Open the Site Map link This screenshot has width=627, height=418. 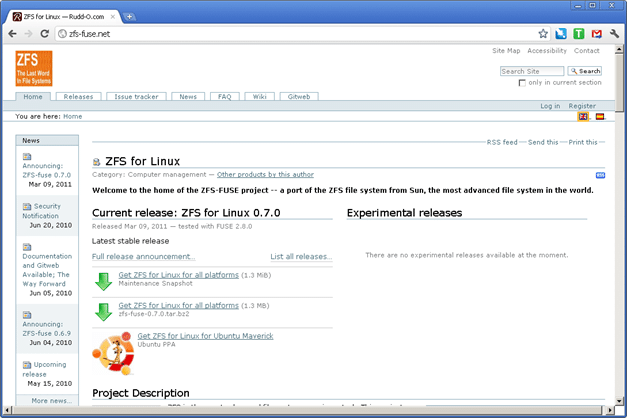[x=506, y=51]
